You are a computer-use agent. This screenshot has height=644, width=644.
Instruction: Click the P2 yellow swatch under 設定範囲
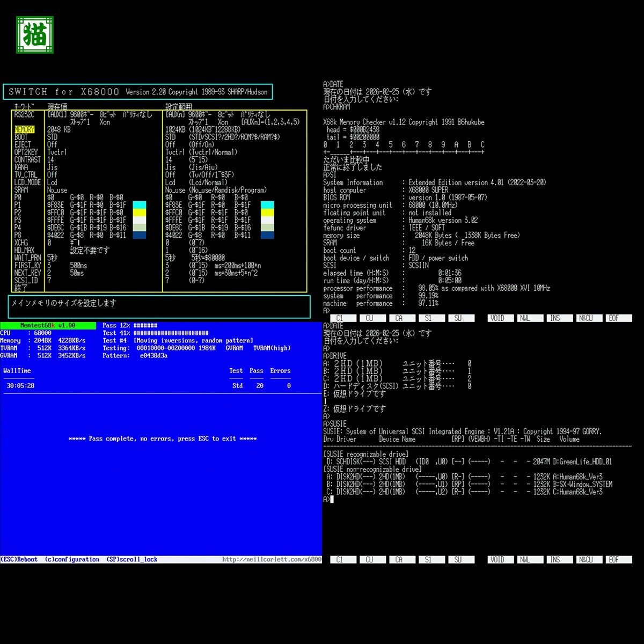[x=267, y=212]
